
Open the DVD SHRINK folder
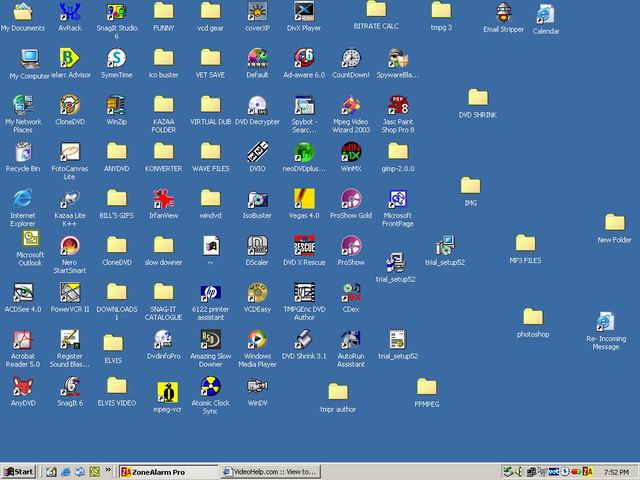coord(478,99)
